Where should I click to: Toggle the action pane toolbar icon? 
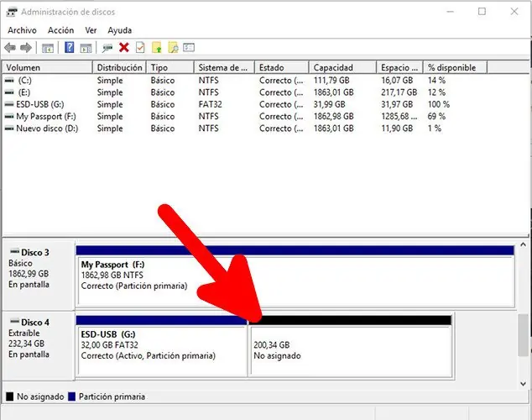[86, 48]
